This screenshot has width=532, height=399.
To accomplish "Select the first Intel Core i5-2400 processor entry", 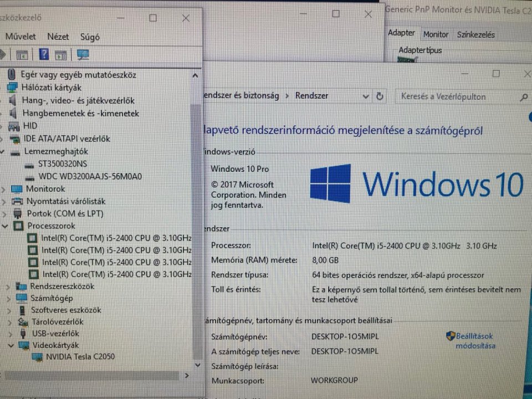I will [x=116, y=238].
